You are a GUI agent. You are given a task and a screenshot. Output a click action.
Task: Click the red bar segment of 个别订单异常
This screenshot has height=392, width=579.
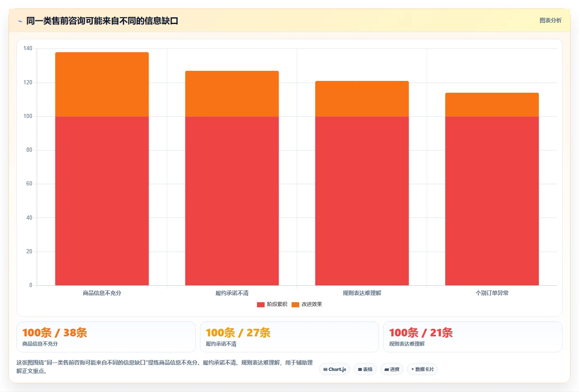tap(492, 201)
